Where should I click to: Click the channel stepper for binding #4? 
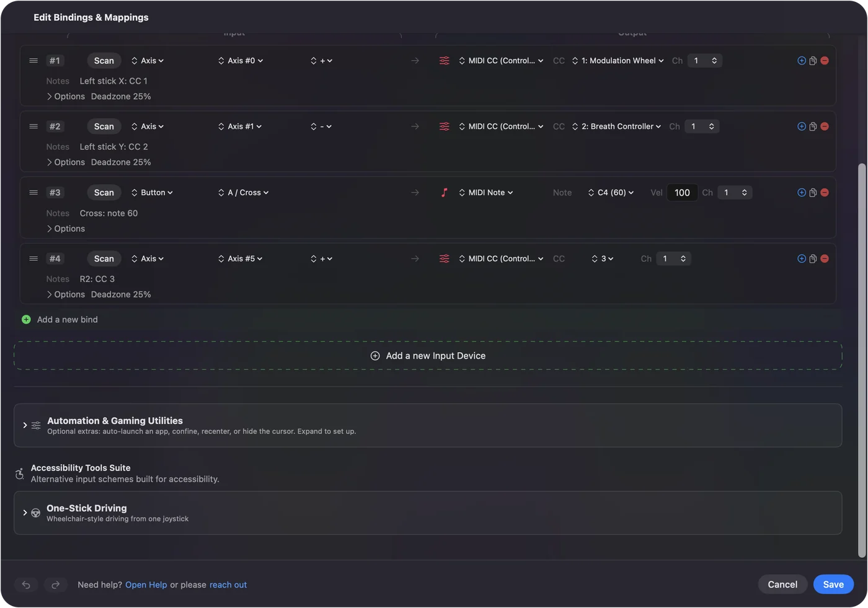coord(683,258)
